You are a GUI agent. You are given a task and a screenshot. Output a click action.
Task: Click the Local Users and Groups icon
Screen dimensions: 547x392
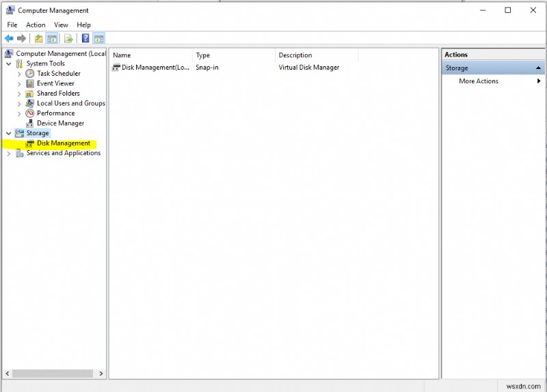click(x=30, y=103)
